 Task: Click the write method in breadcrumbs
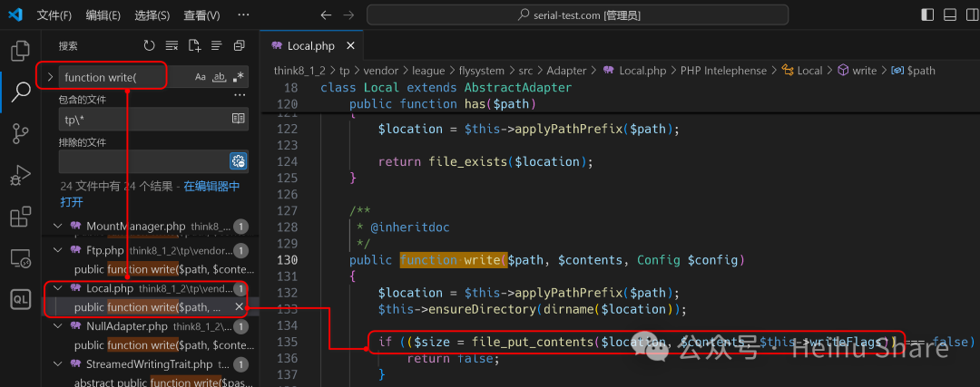coord(857,71)
